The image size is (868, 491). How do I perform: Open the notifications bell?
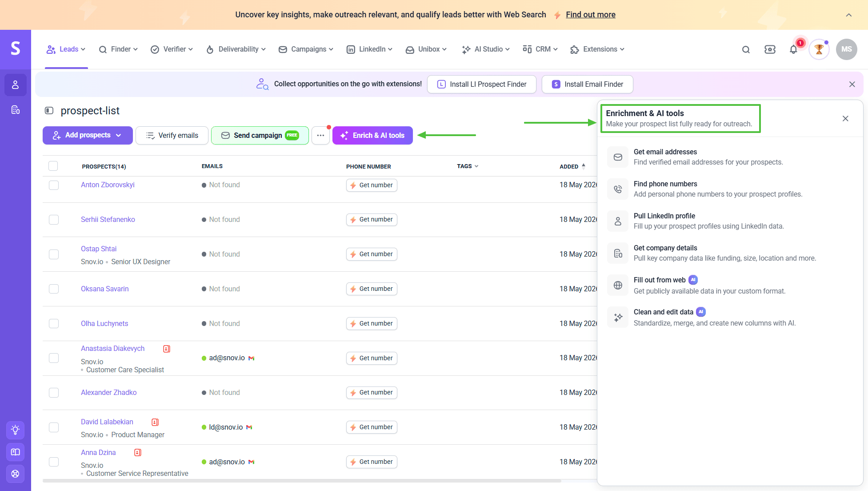[794, 49]
